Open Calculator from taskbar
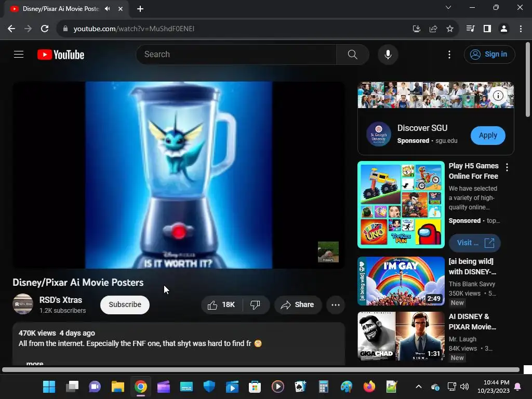 coord(323,387)
